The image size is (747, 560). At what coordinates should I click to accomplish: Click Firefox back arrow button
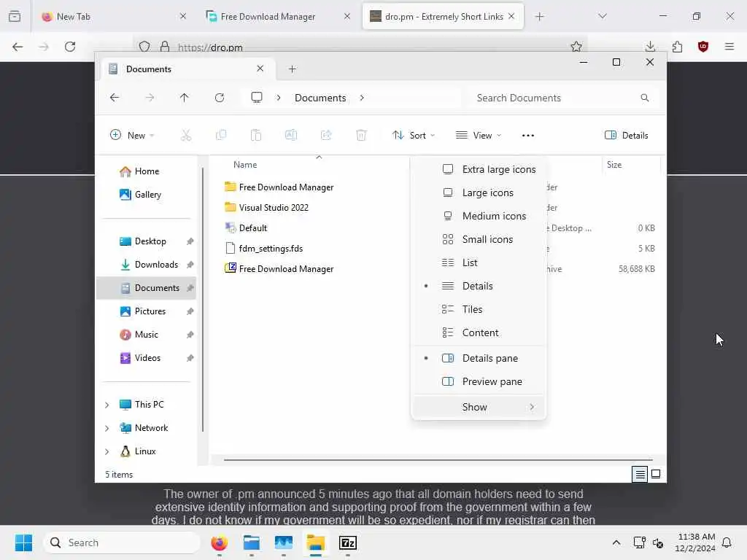point(18,47)
